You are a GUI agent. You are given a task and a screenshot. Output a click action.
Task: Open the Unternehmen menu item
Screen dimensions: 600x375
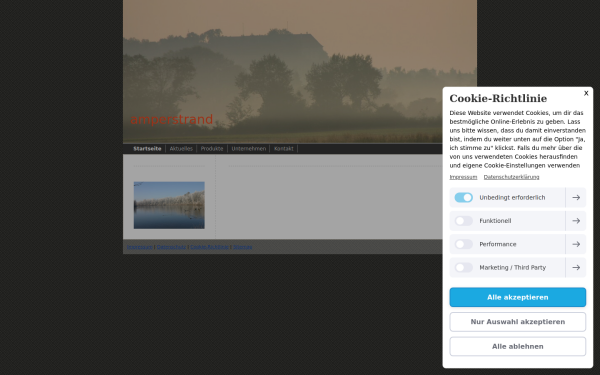(248, 148)
